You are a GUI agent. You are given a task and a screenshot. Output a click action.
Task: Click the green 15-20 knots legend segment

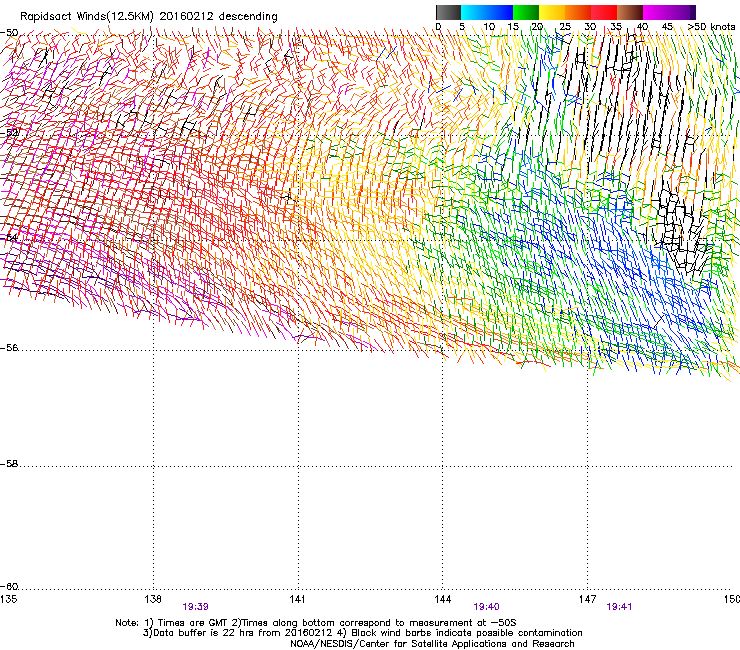pyautogui.click(x=526, y=12)
